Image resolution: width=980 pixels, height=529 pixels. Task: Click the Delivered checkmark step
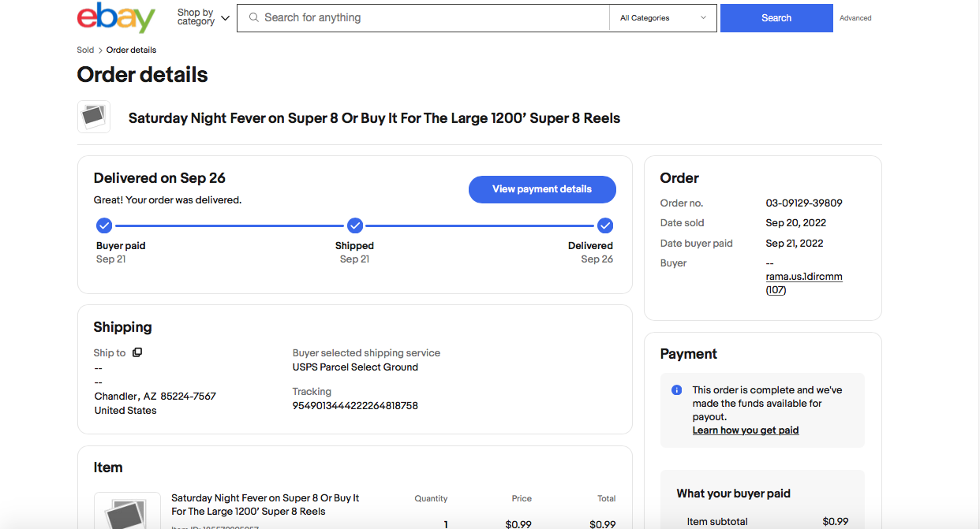coord(605,226)
